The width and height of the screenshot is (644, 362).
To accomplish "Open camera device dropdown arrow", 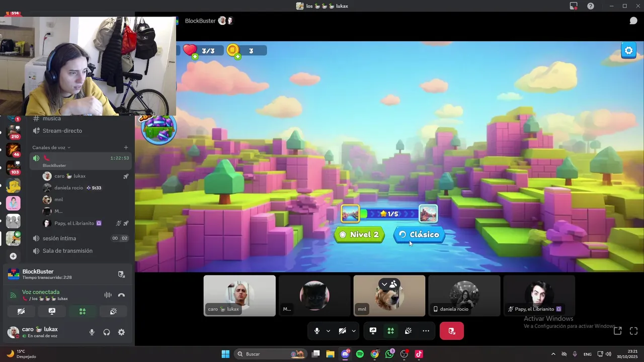I will point(354,331).
